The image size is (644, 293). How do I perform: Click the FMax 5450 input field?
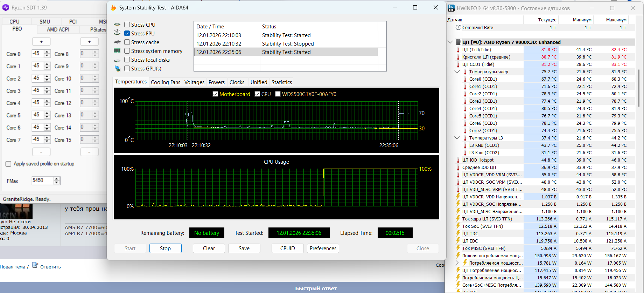[x=43, y=180]
